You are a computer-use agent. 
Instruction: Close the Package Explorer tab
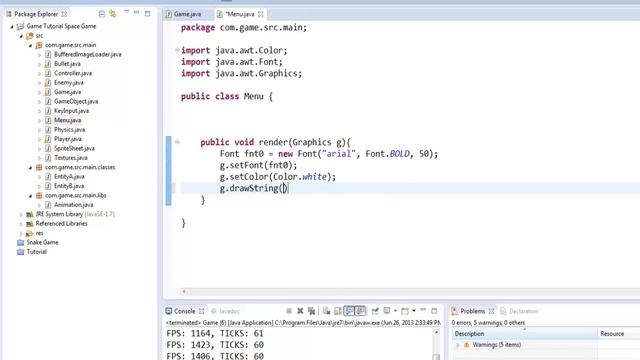click(x=64, y=14)
